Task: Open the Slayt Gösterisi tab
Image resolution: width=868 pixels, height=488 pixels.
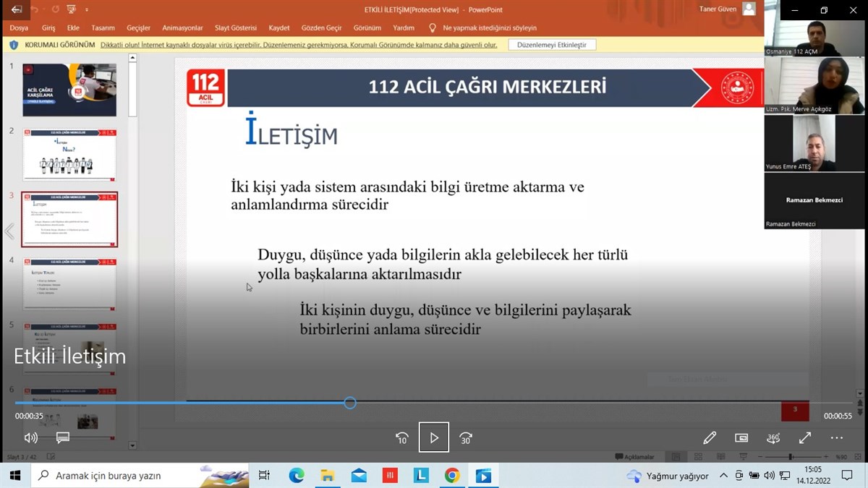Action: point(236,28)
